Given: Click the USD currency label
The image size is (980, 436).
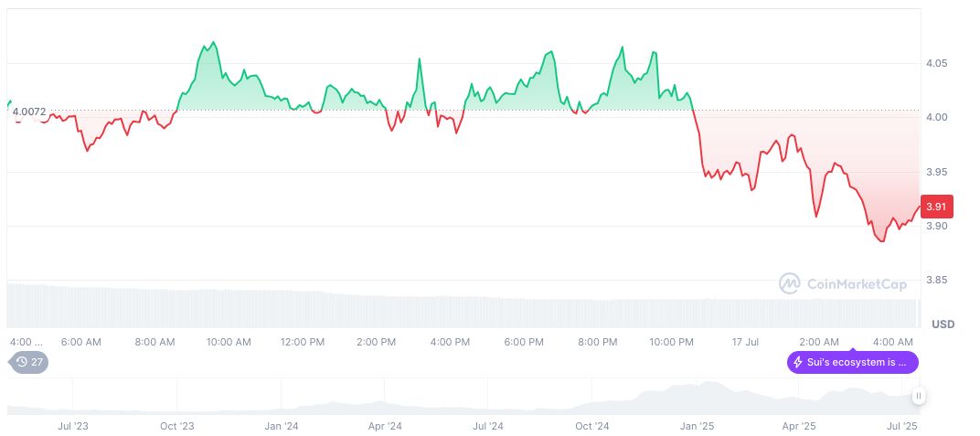Looking at the screenshot, I should 943,324.
